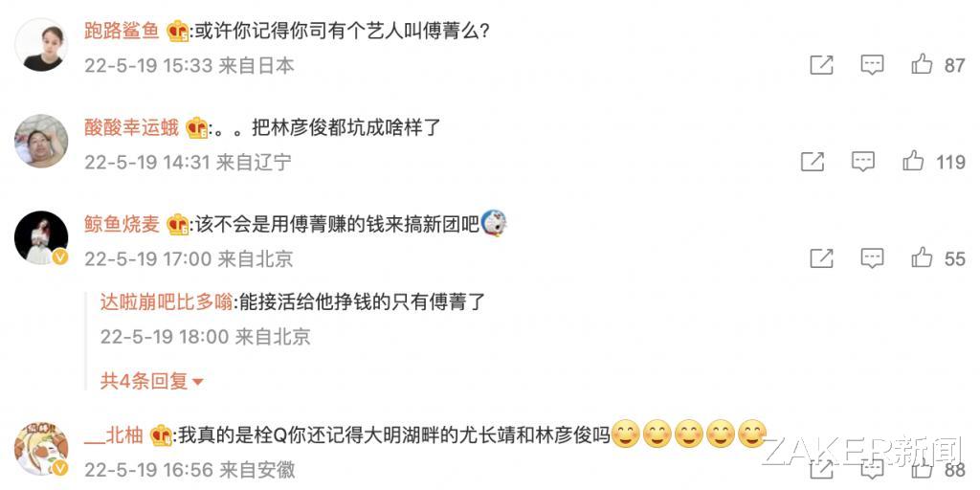Open 达啦崩吧比多嗡's profile link
The image size is (980, 490).
166,302
